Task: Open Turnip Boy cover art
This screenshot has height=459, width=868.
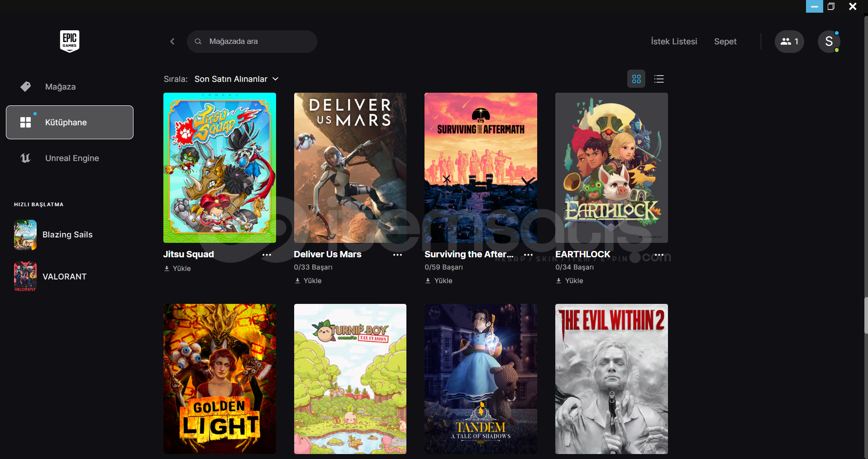Action: tap(350, 379)
